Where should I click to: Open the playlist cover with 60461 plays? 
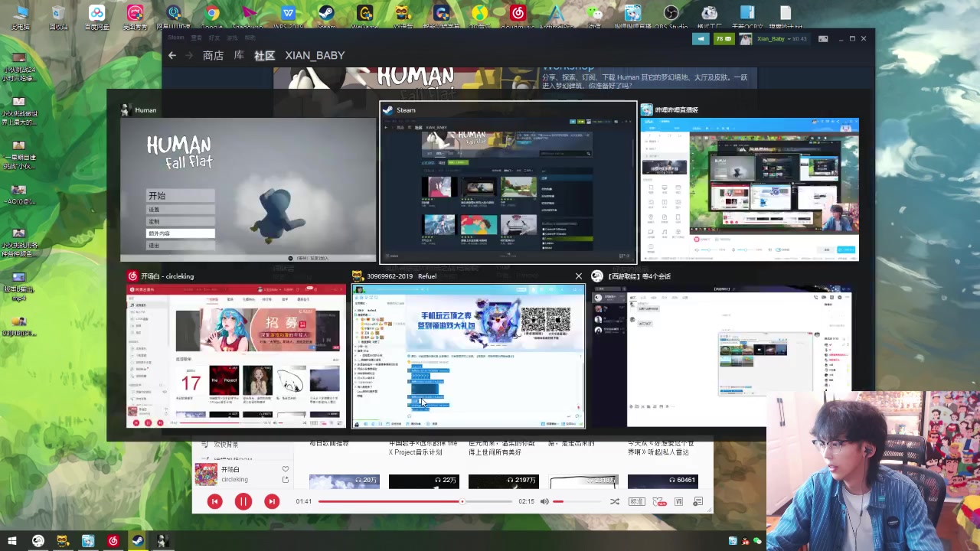coord(663,481)
